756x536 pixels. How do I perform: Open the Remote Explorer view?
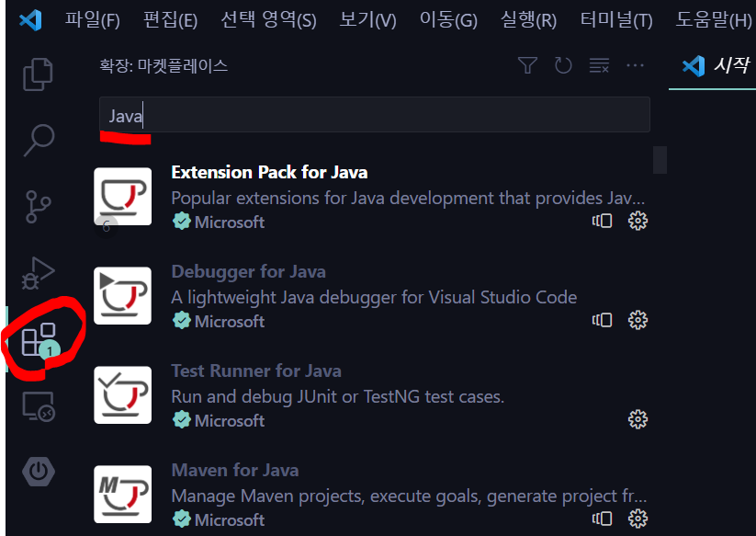pyautogui.click(x=38, y=406)
